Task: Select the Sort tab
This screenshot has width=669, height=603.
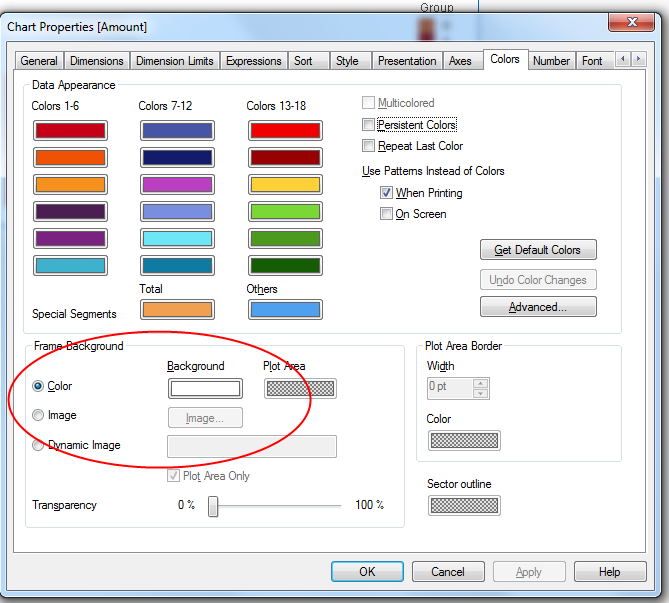Action: pos(308,61)
